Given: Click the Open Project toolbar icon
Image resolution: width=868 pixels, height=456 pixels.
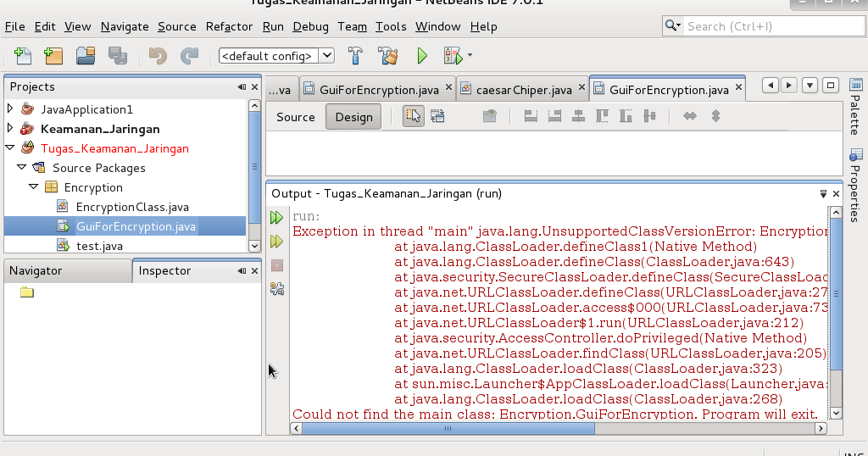Looking at the screenshot, I should 86,56.
